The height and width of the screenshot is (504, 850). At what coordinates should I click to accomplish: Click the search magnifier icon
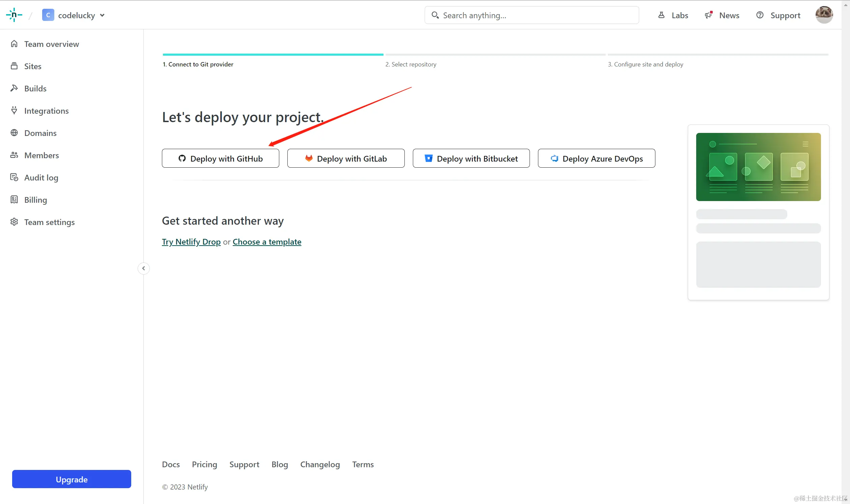click(x=435, y=15)
